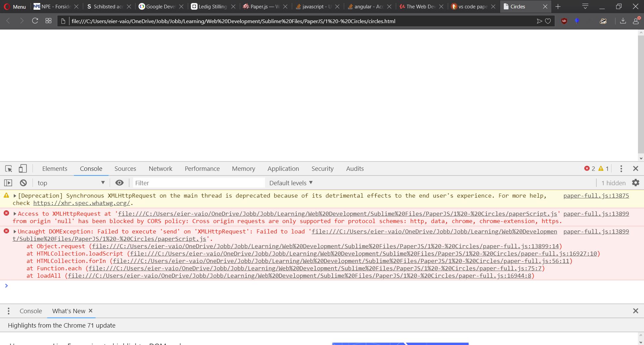Open uBlock Origin extension icon
Viewport: 644px width, 345px height.
click(x=564, y=21)
